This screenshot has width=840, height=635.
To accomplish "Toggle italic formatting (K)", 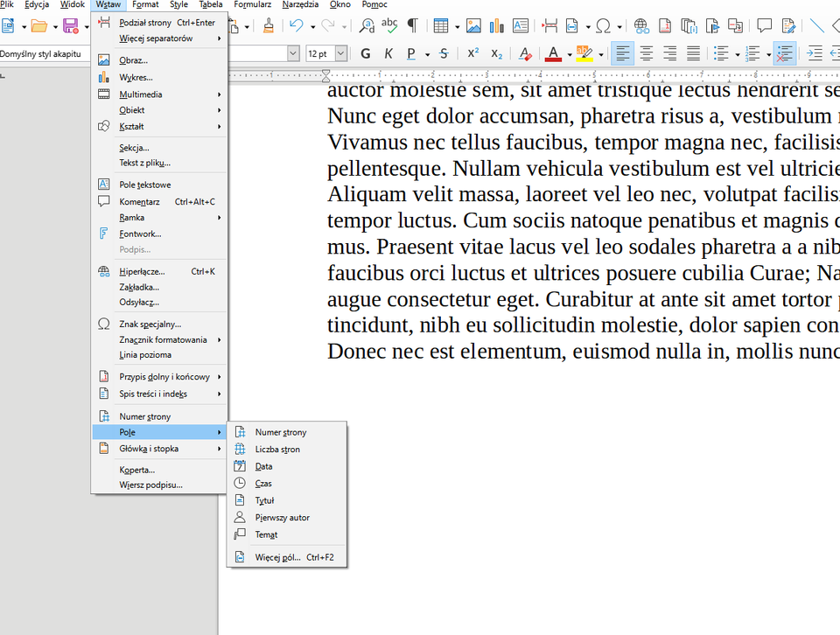I will pyautogui.click(x=388, y=53).
